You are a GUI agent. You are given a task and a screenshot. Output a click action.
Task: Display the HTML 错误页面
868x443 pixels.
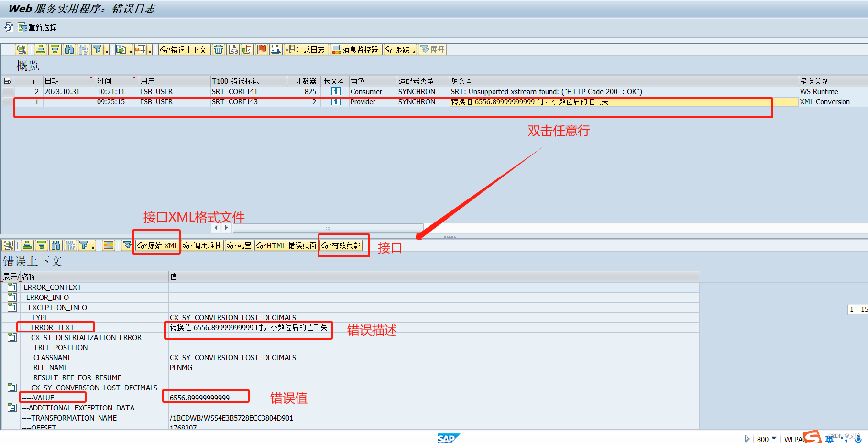coord(286,245)
